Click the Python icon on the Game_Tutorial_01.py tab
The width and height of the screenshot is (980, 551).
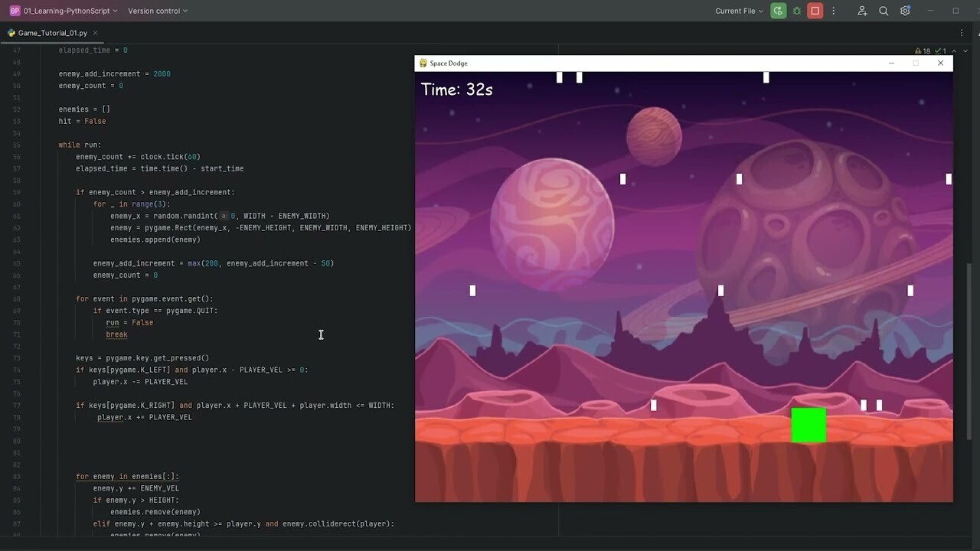(11, 34)
